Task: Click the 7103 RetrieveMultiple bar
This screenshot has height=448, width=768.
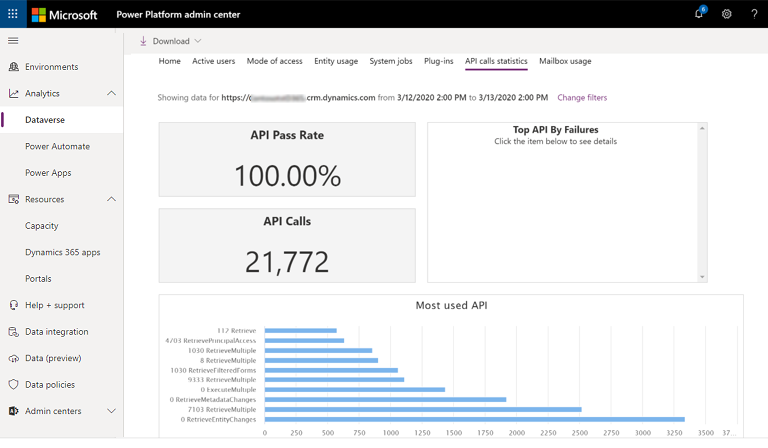Action: pos(423,409)
